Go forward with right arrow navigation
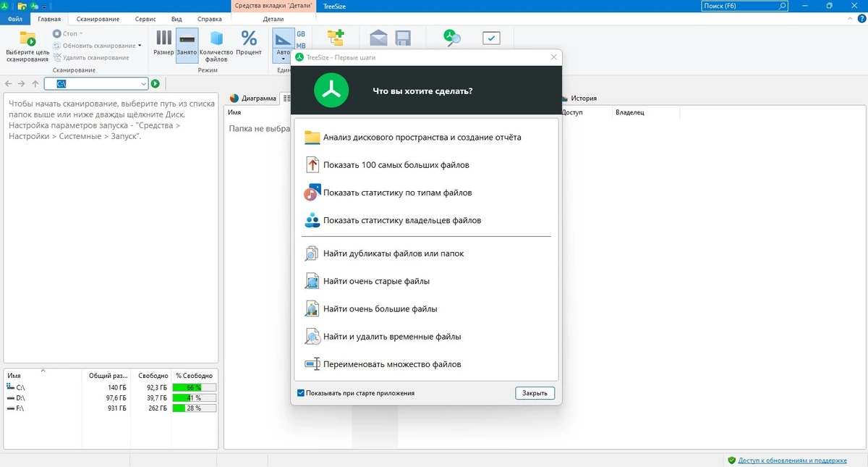868x467 pixels. (x=22, y=84)
